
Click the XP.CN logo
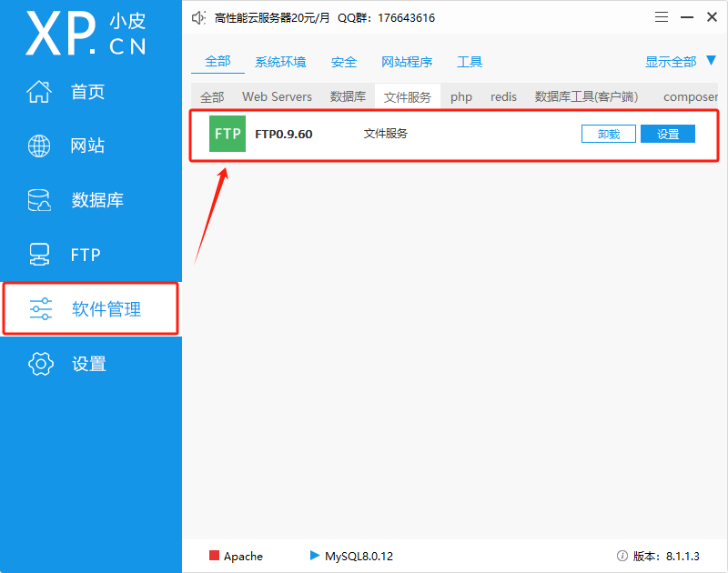(x=86, y=34)
